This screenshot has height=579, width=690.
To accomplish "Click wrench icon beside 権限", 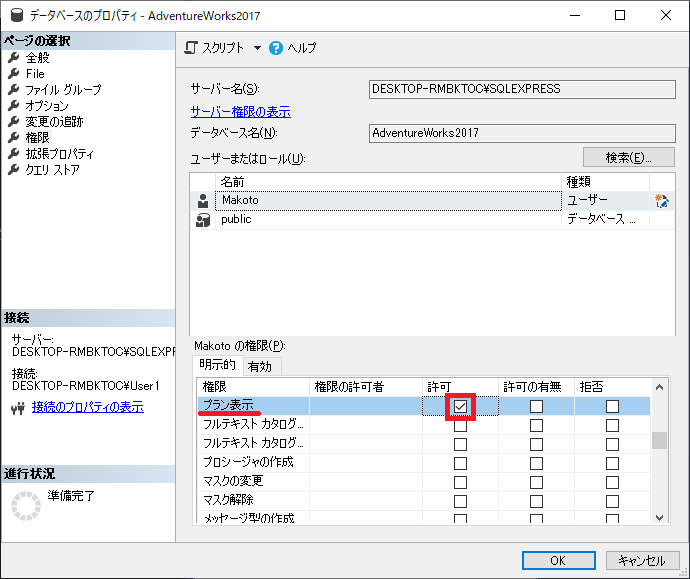I will (x=14, y=138).
